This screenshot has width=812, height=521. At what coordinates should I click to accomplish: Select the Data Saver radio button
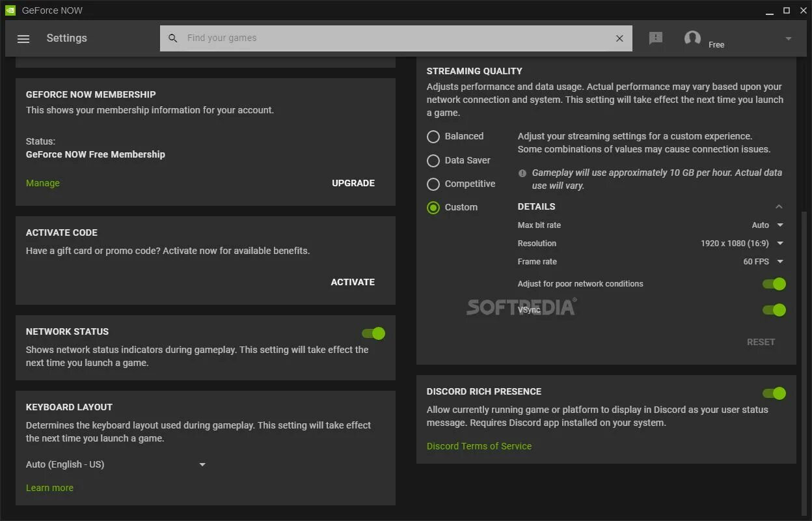click(433, 160)
